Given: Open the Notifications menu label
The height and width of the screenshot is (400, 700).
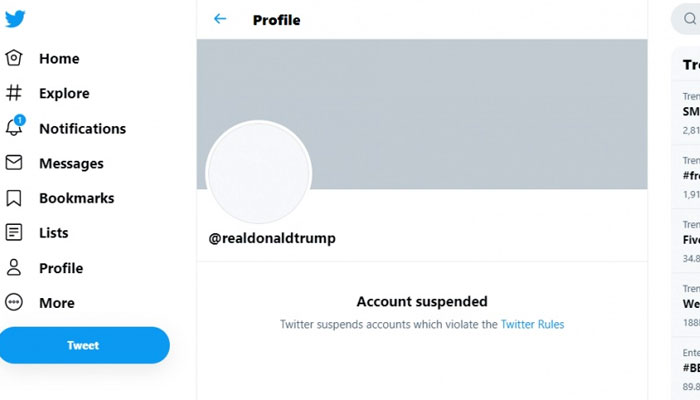Looking at the screenshot, I should click(x=83, y=129).
